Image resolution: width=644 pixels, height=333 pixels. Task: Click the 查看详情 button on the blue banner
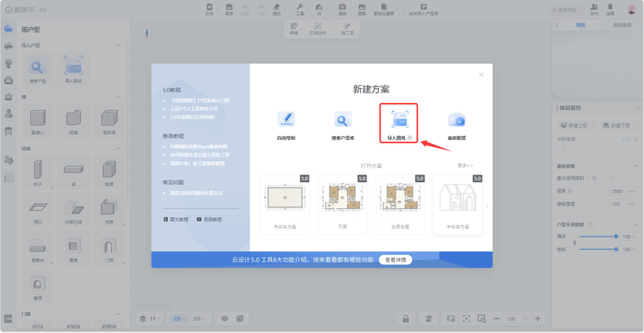tap(395, 259)
